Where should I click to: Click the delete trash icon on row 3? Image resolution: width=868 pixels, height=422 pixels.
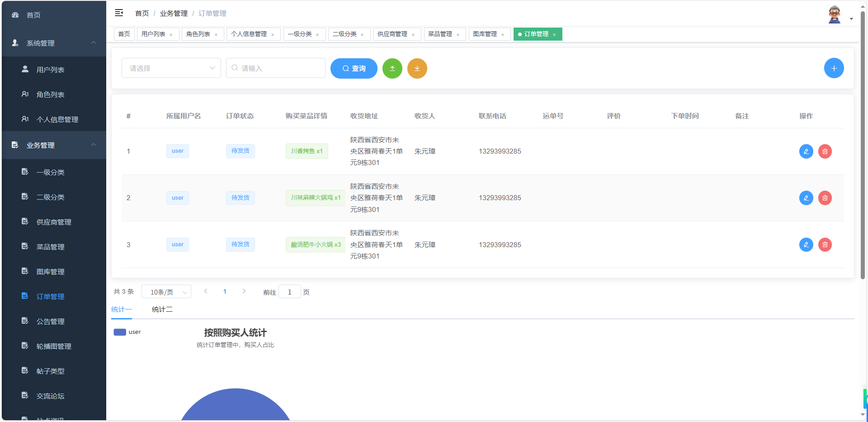(825, 244)
